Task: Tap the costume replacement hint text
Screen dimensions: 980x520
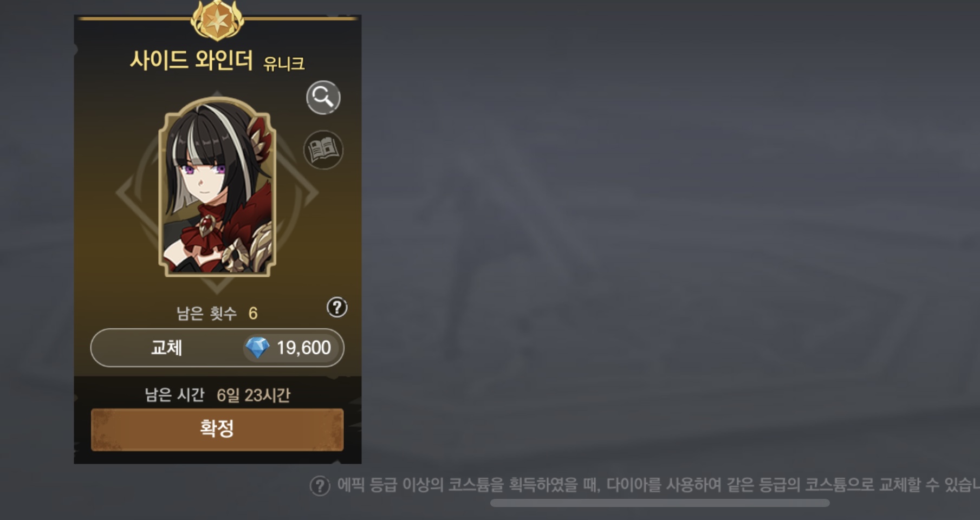Action: pos(658,485)
